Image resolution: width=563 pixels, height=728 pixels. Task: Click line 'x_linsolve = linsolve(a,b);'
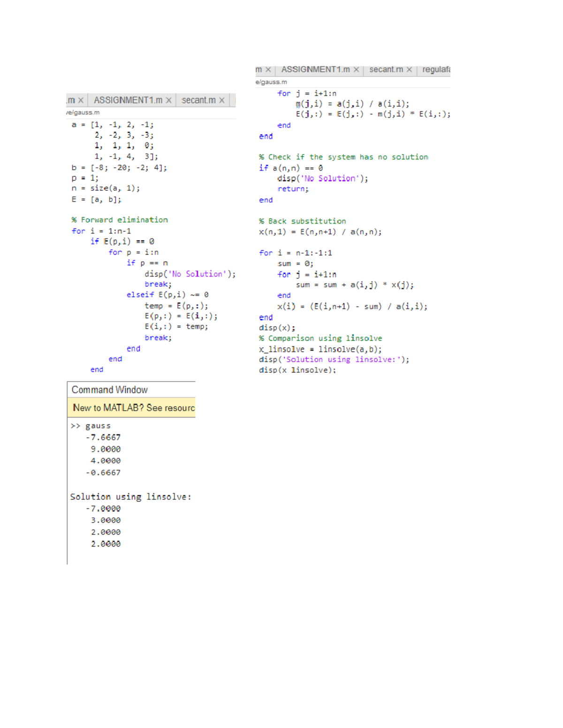point(320,349)
